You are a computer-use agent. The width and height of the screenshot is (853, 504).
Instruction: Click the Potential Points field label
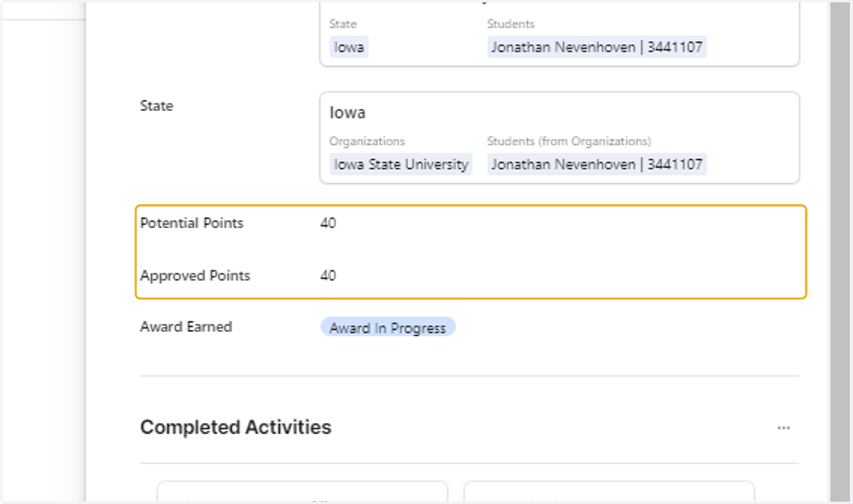[192, 223]
